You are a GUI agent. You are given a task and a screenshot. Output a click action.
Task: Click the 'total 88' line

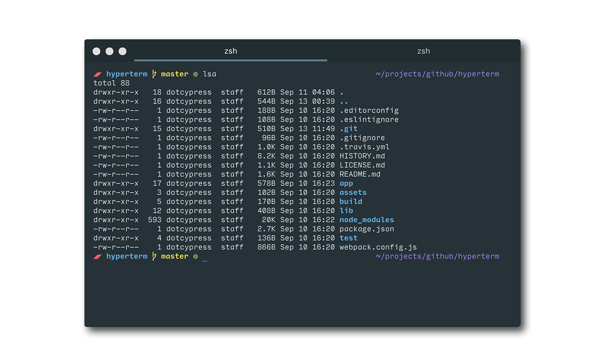[111, 83]
